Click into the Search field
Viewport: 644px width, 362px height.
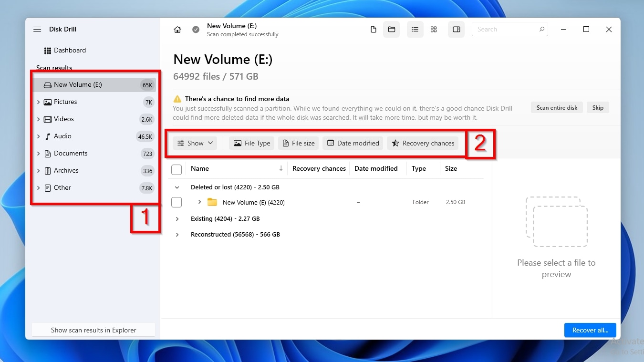[x=506, y=30]
